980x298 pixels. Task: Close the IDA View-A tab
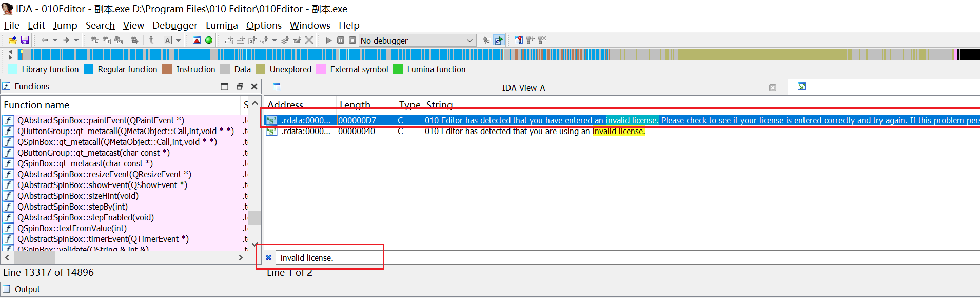pos(773,88)
